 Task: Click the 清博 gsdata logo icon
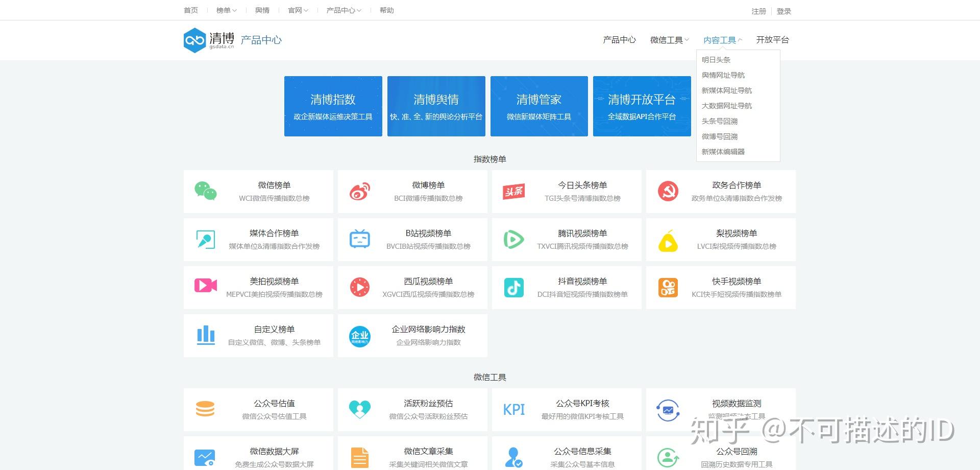click(x=194, y=40)
